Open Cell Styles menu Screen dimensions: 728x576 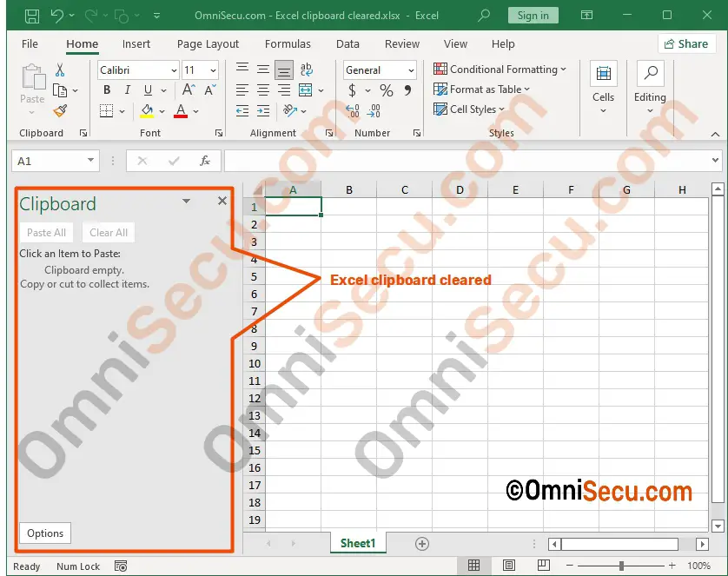coord(469,109)
